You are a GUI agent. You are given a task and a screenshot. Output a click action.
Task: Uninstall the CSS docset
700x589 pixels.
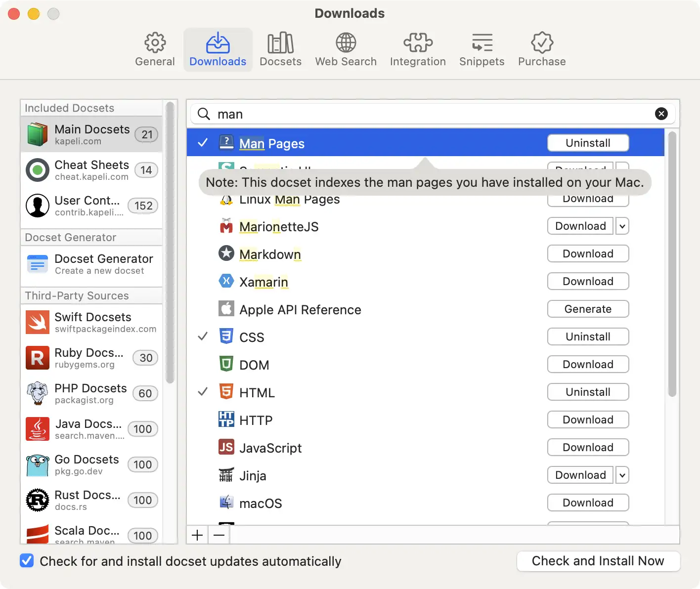tap(588, 337)
